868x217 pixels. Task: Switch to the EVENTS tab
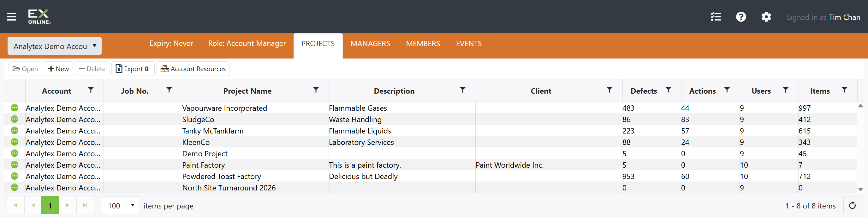[469, 44]
